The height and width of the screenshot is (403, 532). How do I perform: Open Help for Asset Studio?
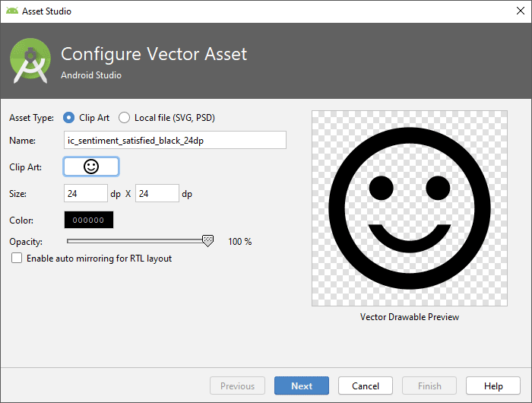click(x=493, y=386)
